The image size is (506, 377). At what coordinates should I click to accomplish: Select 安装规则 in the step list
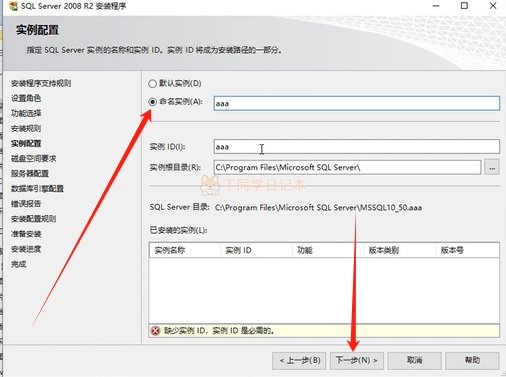point(26,128)
